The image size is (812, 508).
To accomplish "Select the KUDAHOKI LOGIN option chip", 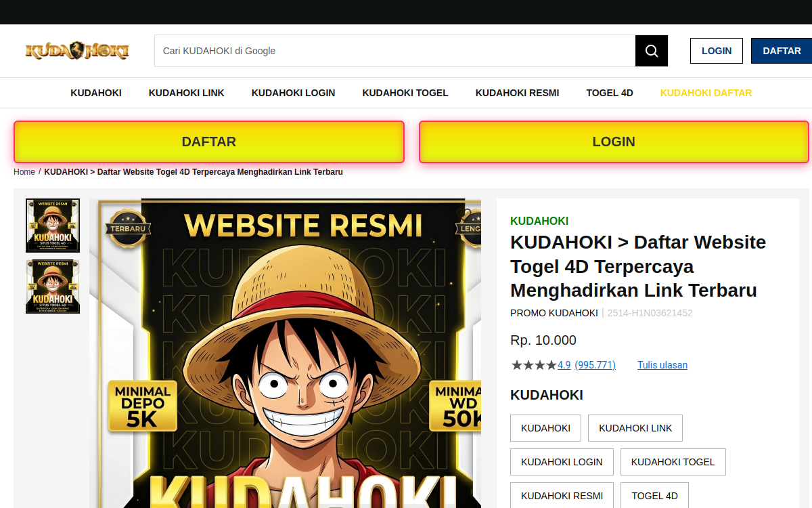I will pyautogui.click(x=562, y=462).
